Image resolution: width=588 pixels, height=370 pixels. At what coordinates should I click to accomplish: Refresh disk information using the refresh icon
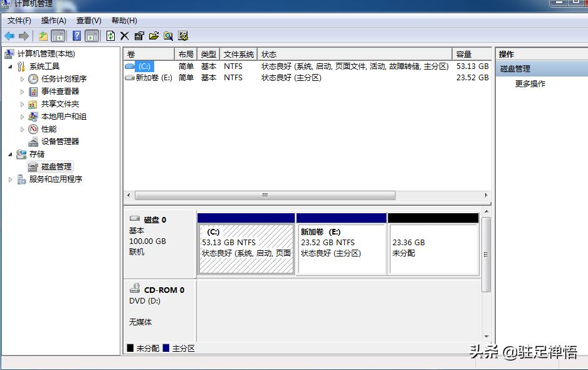(x=110, y=36)
